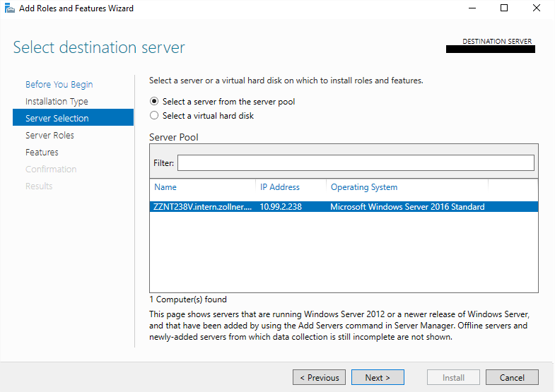Select the Server Selection step

pyautogui.click(x=57, y=119)
